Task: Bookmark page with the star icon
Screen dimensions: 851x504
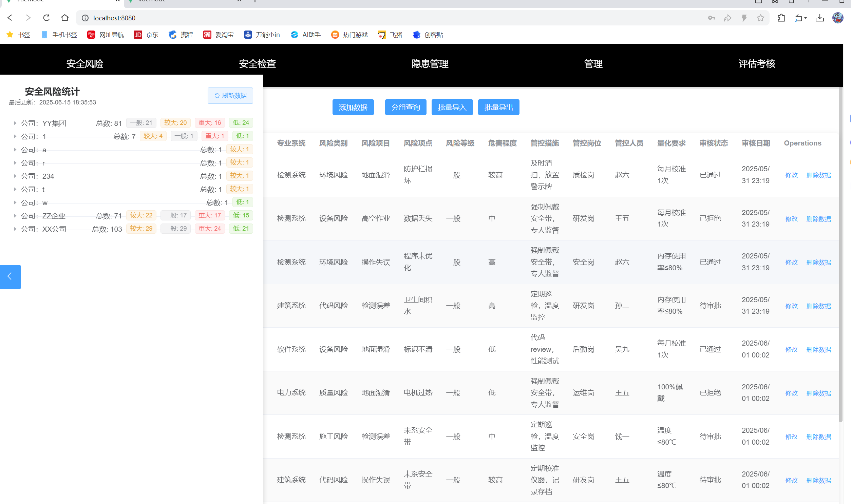Action: (x=760, y=18)
